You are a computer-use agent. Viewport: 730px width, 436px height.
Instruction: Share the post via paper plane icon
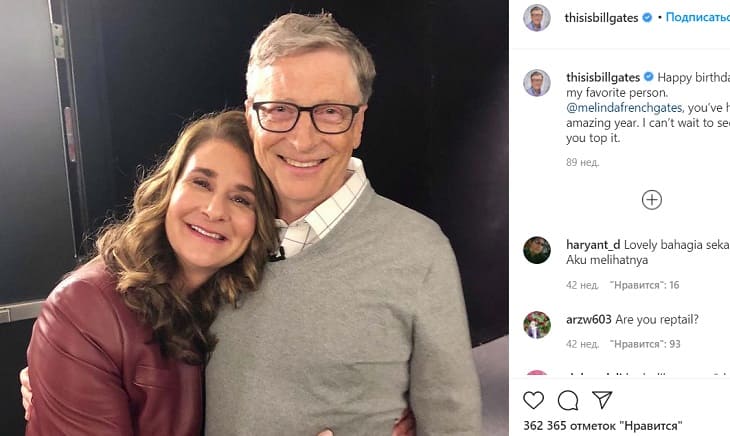click(x=602, y=400)
